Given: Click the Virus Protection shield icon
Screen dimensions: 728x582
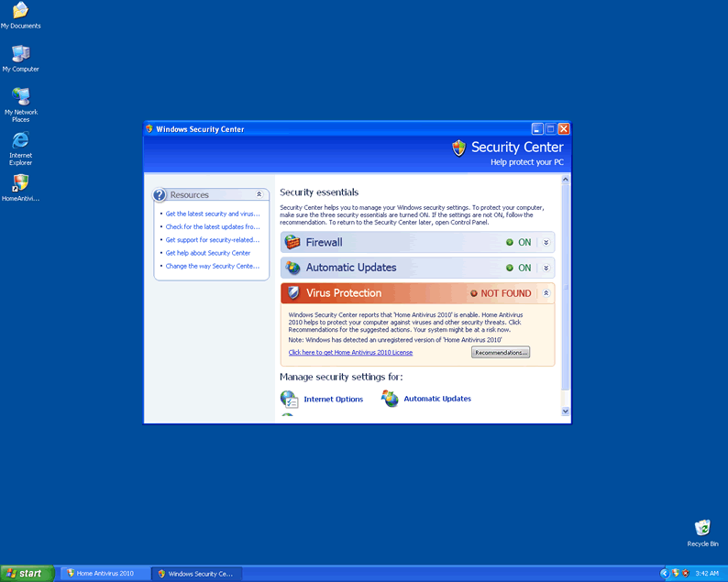Looking at the screenshot, I should (292, 293).
